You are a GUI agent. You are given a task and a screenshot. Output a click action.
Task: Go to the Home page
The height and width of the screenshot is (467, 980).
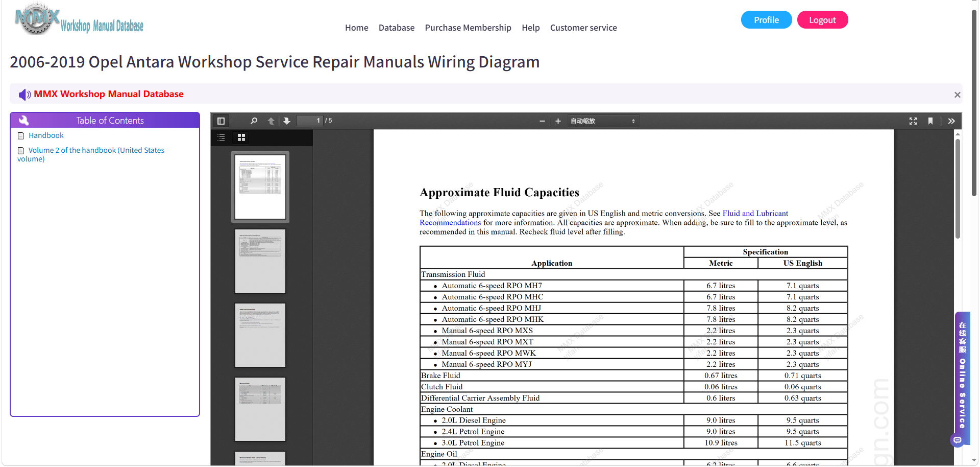coord(357,28)
